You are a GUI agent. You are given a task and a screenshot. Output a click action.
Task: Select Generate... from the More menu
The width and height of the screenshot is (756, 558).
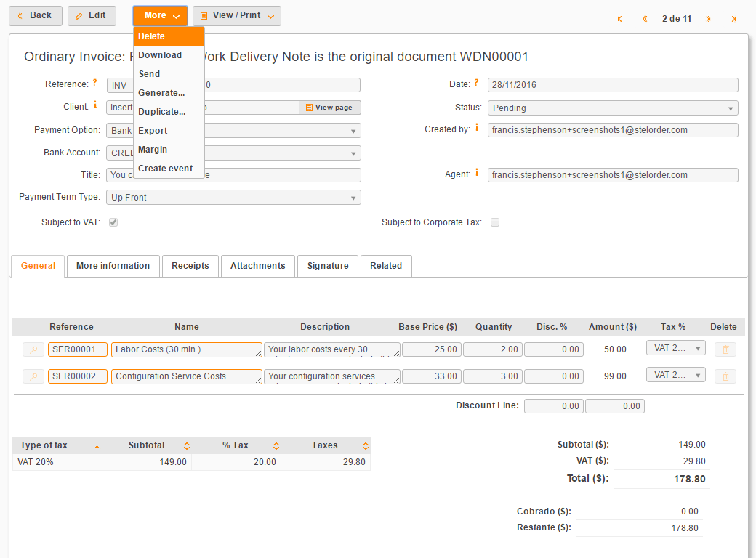coord(169,92)
